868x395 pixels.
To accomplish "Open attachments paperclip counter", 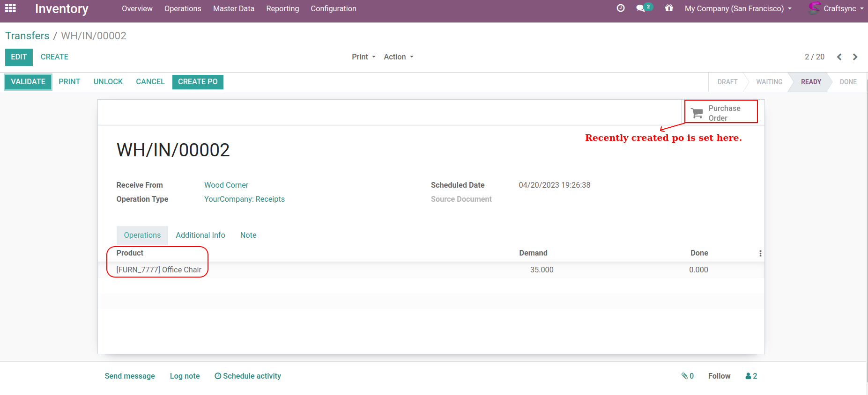I will [x=687, y=376].
